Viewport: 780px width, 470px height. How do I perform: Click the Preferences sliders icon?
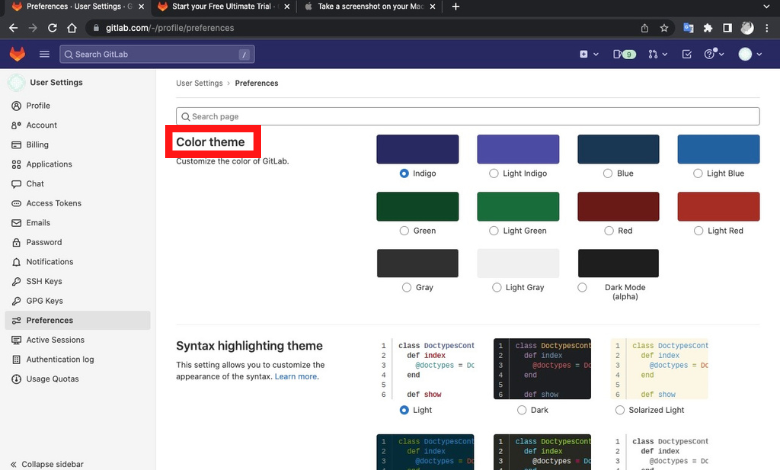tap(16, 320)
